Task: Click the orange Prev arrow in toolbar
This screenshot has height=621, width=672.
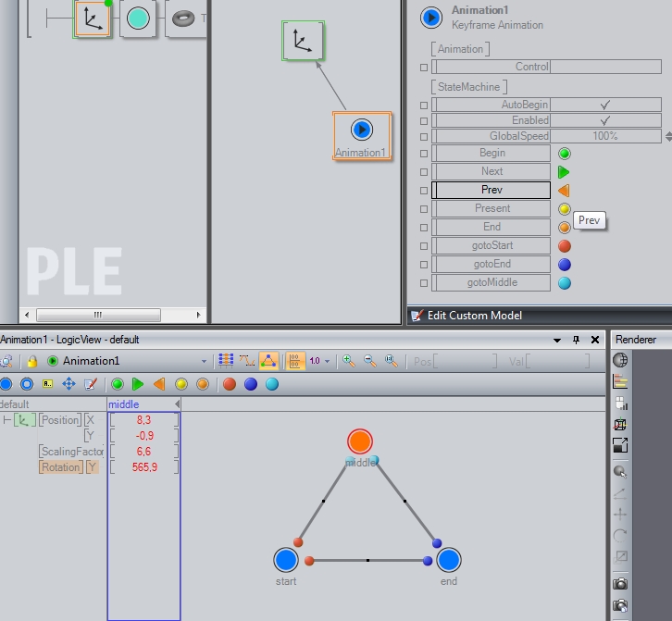Action: [159, 384]
